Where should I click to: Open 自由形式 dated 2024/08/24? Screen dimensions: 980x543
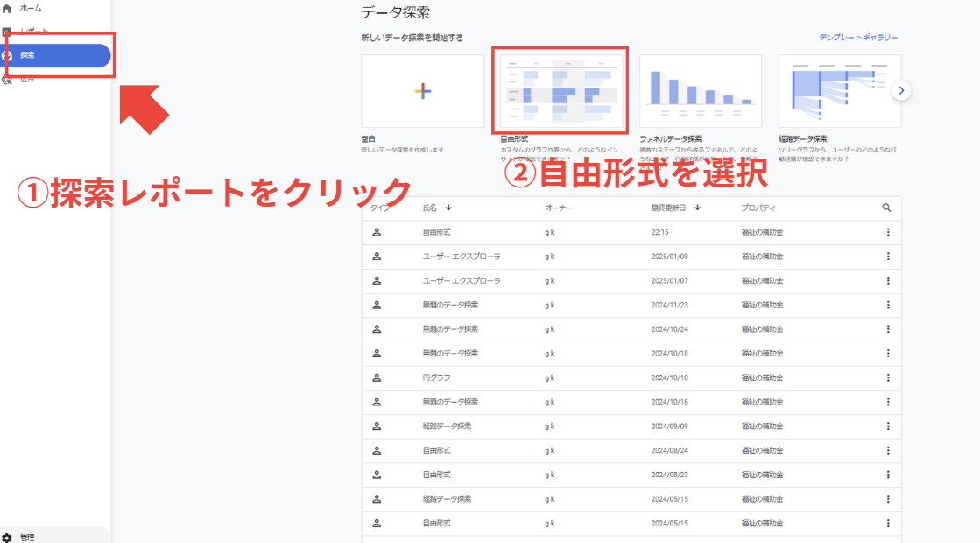[436, 450]
